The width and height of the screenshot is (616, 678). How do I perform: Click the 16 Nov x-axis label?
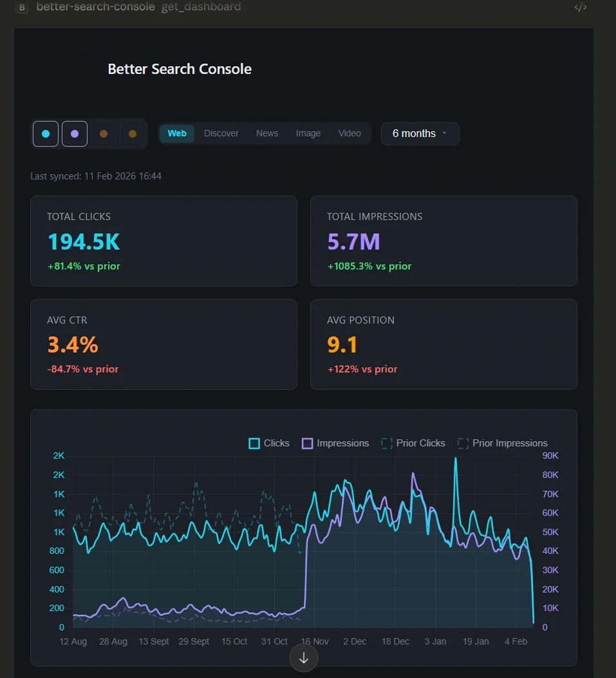[x=315, y=641]
